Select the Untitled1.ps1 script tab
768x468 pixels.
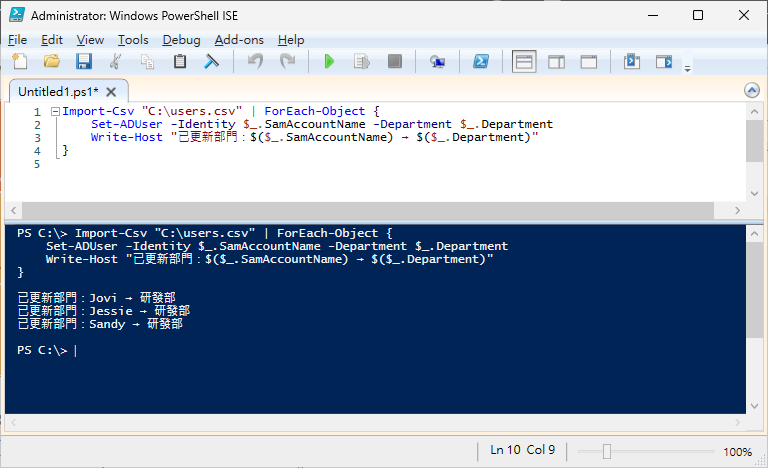52,91
